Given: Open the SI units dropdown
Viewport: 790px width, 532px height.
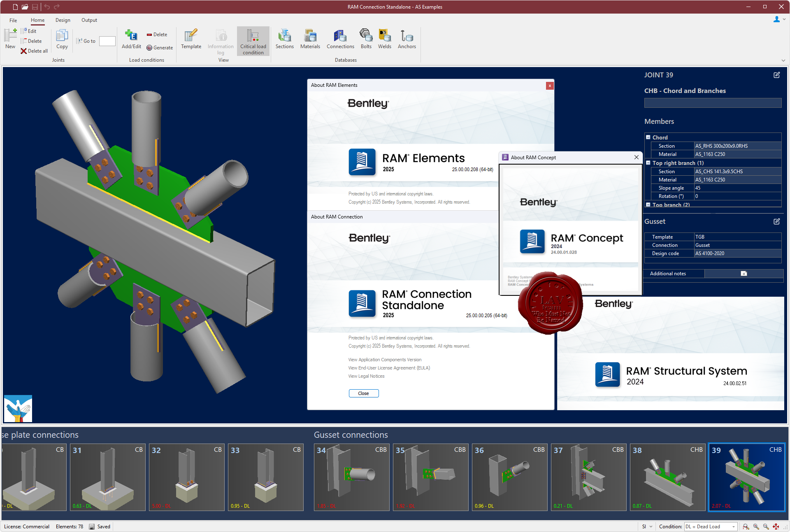Looking at the screenshot, I should tap(647, 527).
